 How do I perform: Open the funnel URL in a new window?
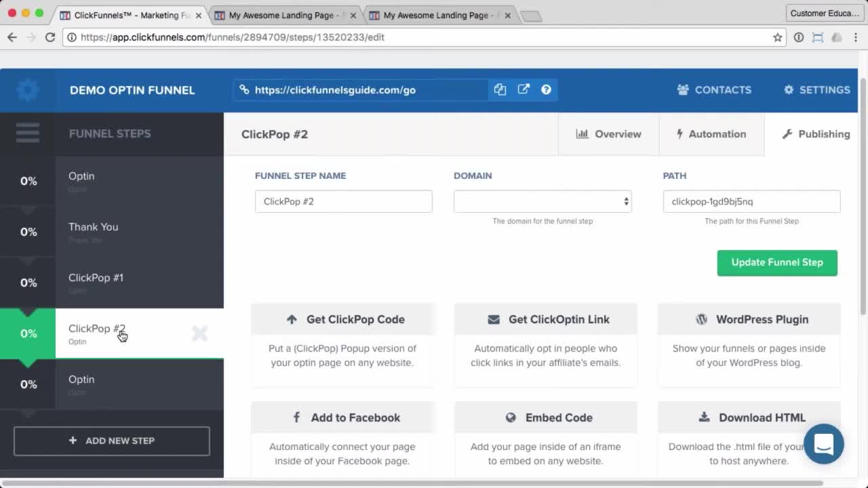524,89
